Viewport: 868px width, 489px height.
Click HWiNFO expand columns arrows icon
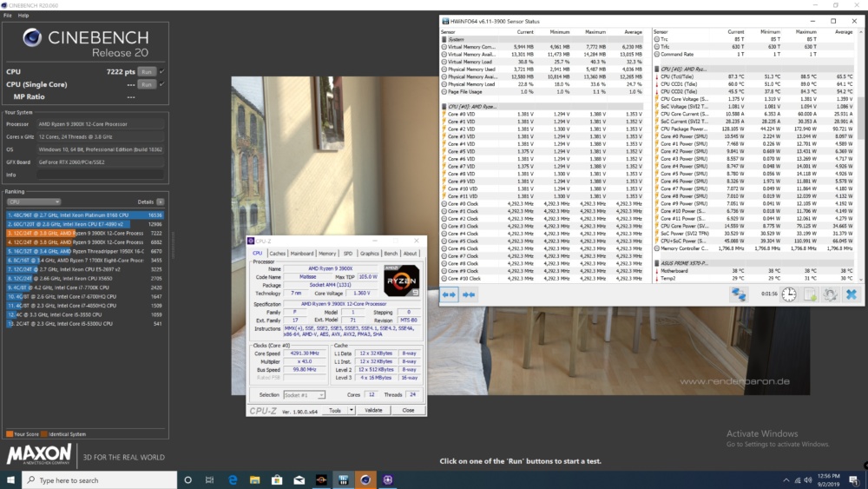click(x=449, y=294)
